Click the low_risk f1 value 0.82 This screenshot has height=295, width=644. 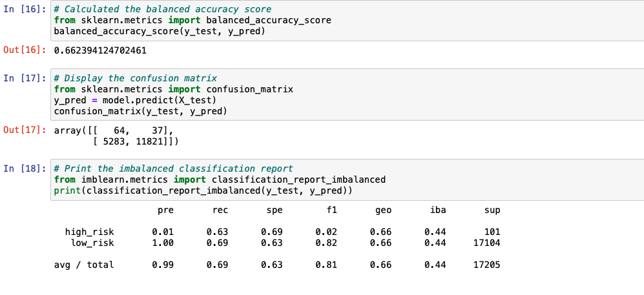pyautogui.click(x=326, y=243)
